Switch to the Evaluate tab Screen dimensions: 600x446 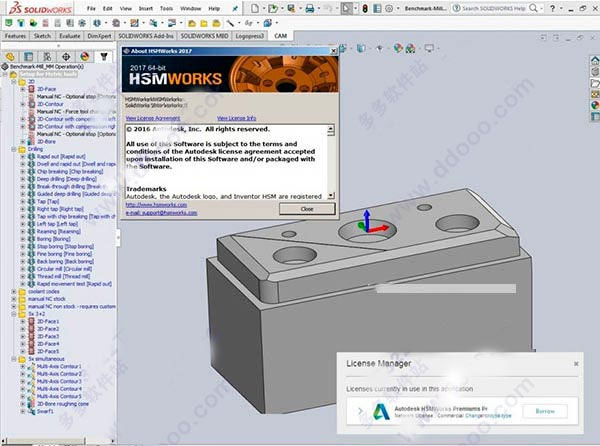pos(70,36)
